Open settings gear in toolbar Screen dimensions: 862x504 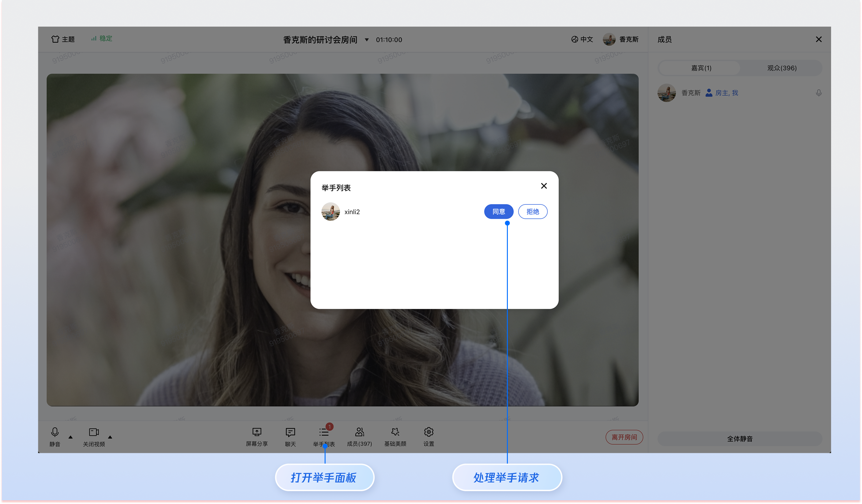pos(429,432)
